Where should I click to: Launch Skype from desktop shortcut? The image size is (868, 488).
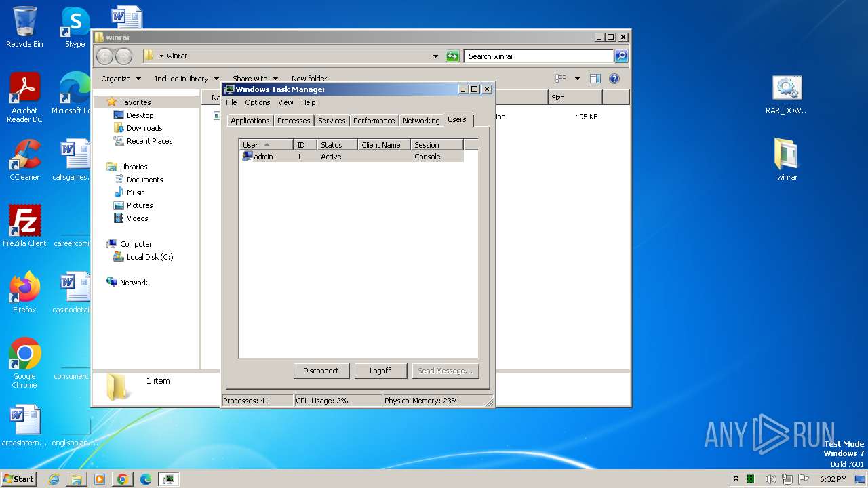point(75,27)
